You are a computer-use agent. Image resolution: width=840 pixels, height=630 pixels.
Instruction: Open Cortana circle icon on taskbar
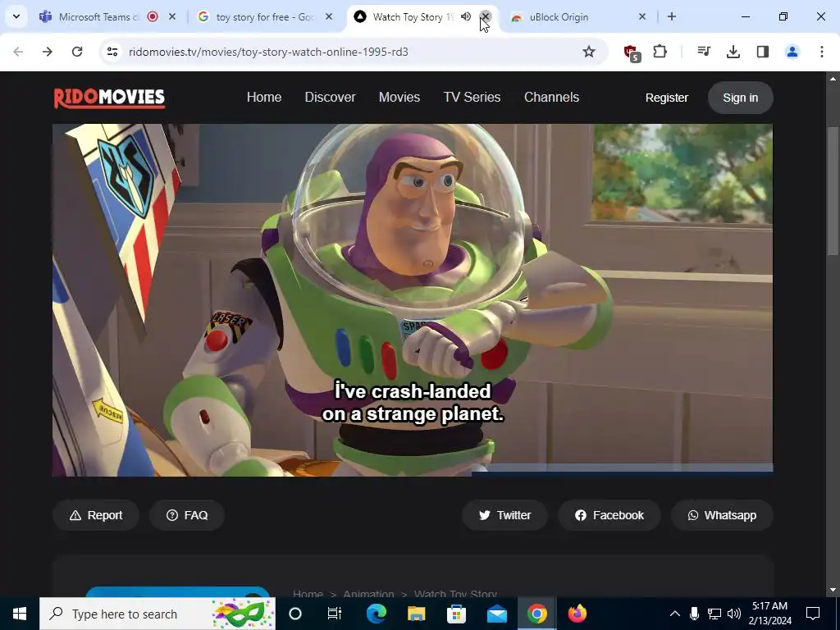[295, 614]
